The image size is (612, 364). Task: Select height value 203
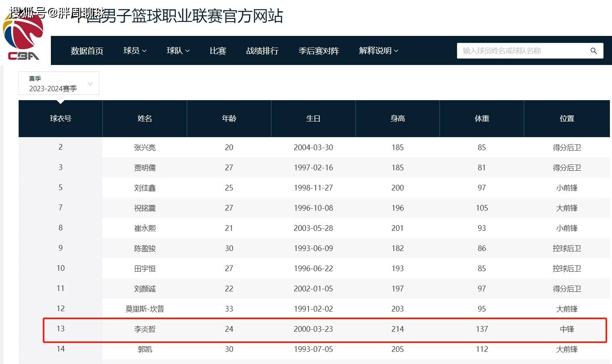[x=398, y=309]
